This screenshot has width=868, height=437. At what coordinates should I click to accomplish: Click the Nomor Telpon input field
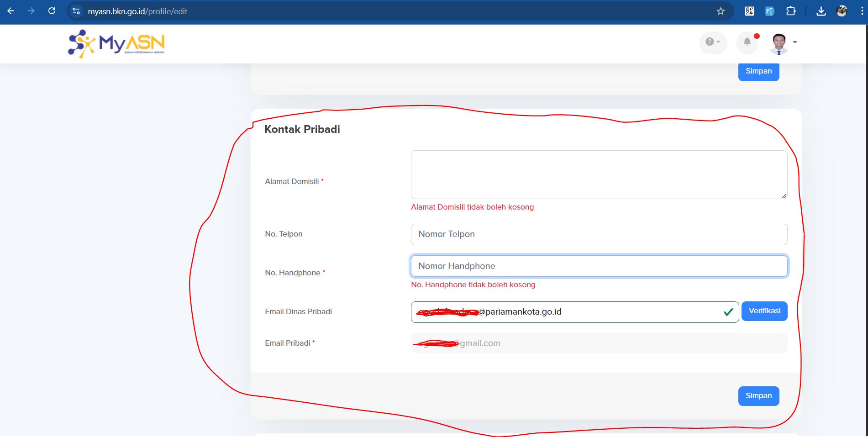point(599,234)
